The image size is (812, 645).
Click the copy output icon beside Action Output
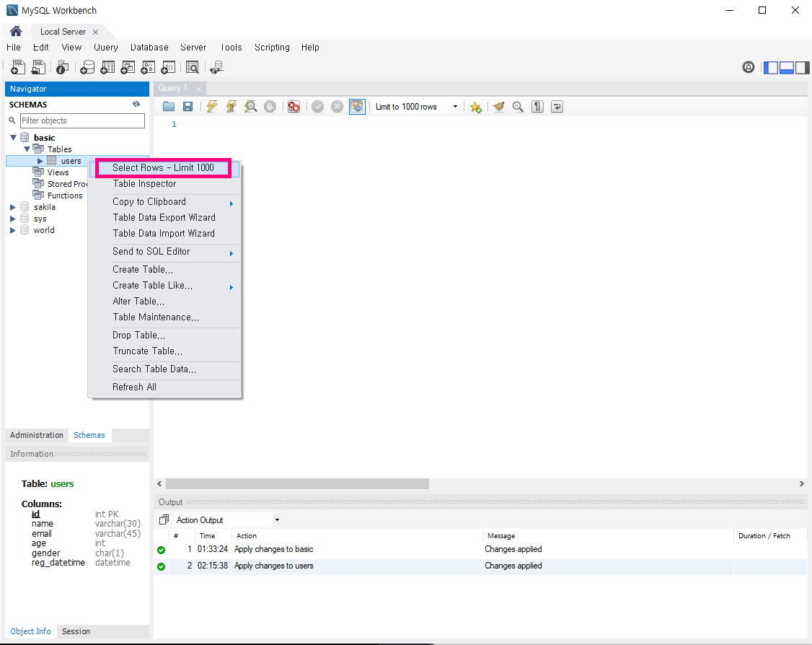(x=164, y=519)
